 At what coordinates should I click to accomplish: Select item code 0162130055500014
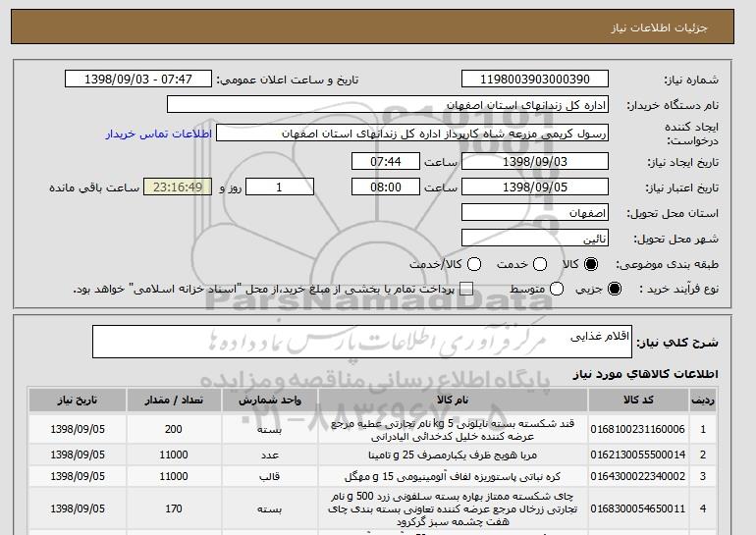pos(637,455)
